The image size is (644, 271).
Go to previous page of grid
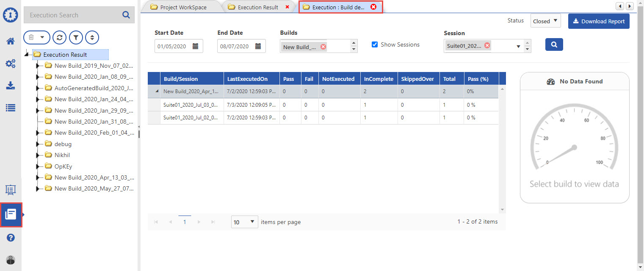coord(170,222)
